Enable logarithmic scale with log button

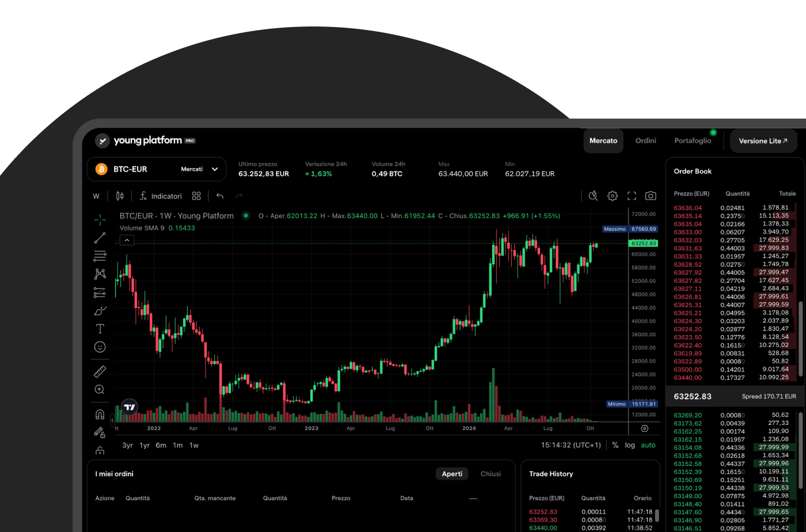(630, 444)
